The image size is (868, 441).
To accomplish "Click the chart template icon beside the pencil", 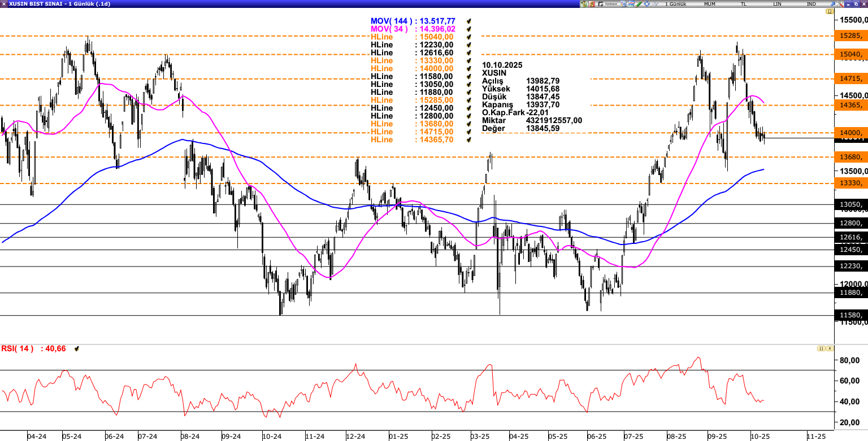I will point(631,4).
